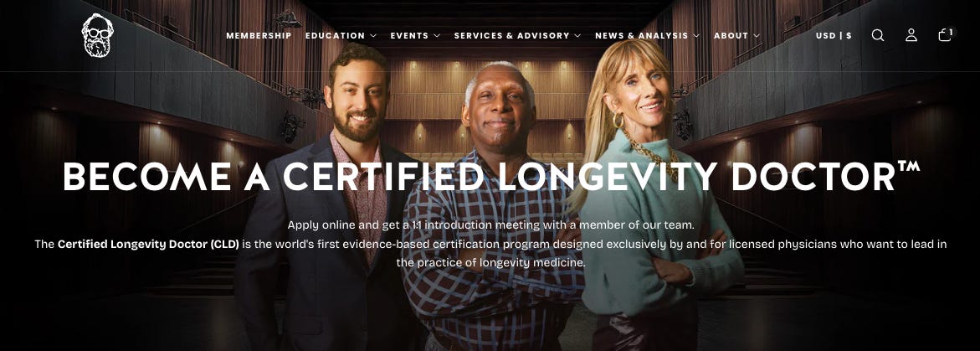
Task: Expand the chevron next to Events
Action: [x=436, y=36]
